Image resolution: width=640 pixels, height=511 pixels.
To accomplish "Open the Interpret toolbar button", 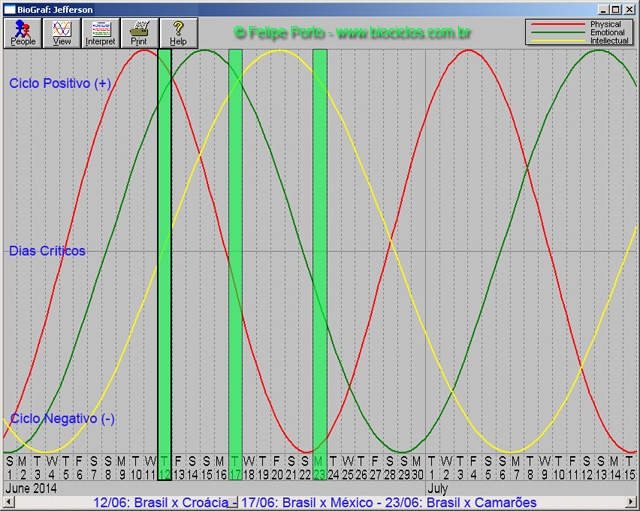I will (100, 33).
